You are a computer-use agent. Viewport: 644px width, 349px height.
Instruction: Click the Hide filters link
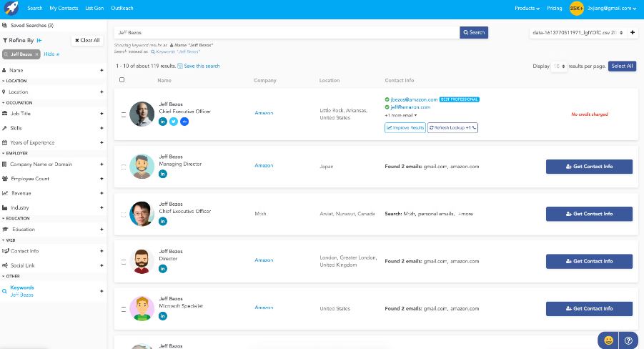click(51, 54)
